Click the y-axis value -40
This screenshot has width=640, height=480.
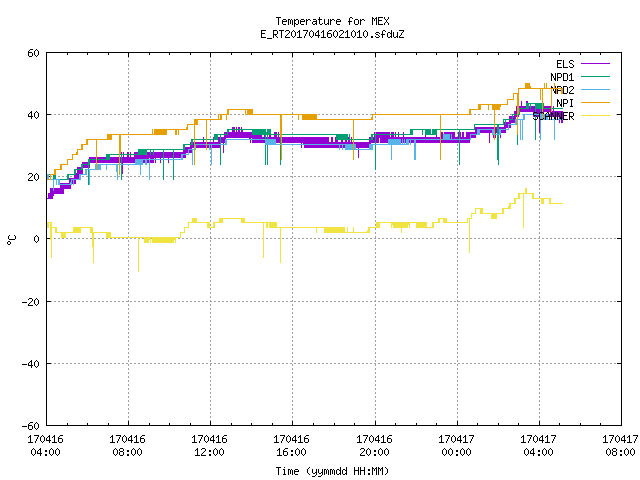(31, 364)
